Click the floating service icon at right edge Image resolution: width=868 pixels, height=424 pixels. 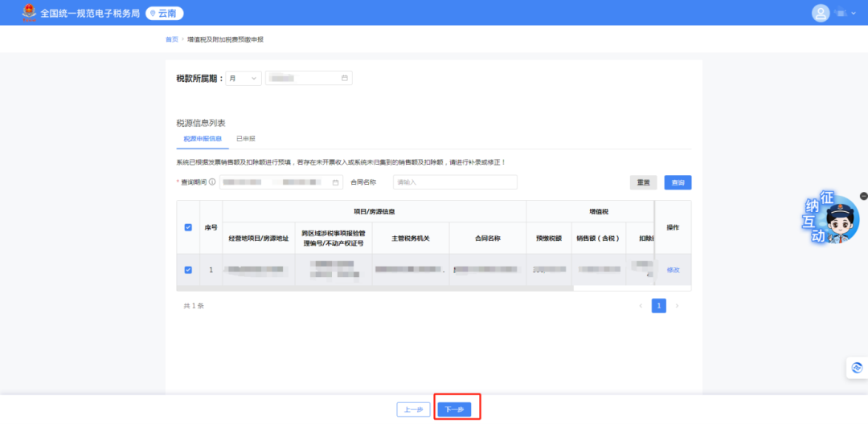coord(858,368)
